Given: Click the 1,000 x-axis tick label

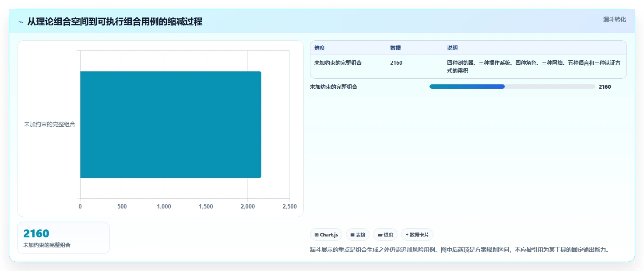Looking at the screenshot, I should tap(164, 207).
